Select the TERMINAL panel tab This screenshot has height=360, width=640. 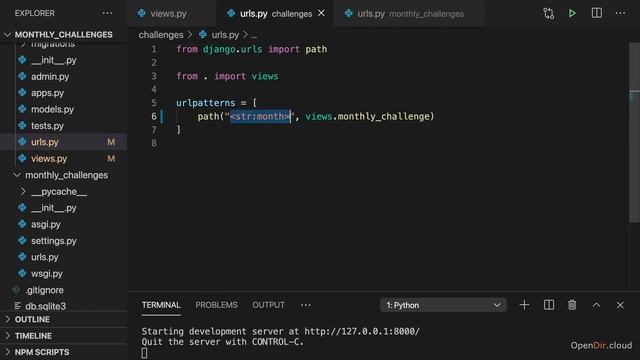(161, 305)
